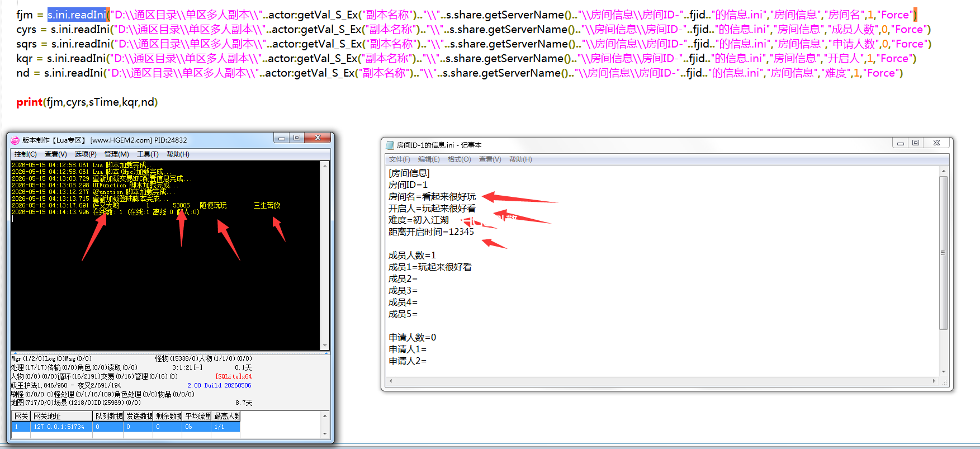Screen dimensions: 980x449
Task: Click highlighted s.ini.readIni in fjm line
Action: click(77, 15)
